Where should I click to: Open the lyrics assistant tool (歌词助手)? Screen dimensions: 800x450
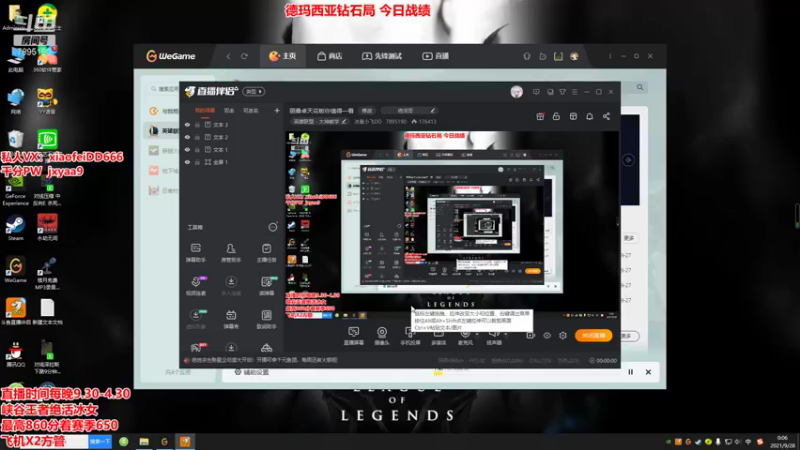click(x=266, y=319)
